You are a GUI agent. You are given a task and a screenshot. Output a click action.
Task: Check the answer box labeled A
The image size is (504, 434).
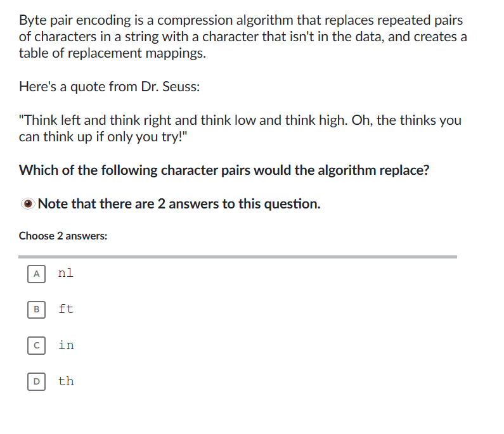[36, 274]
